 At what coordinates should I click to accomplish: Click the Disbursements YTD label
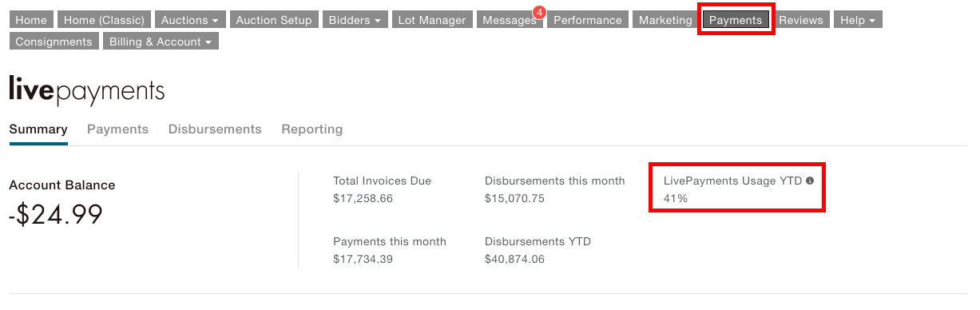click(538, 241)
